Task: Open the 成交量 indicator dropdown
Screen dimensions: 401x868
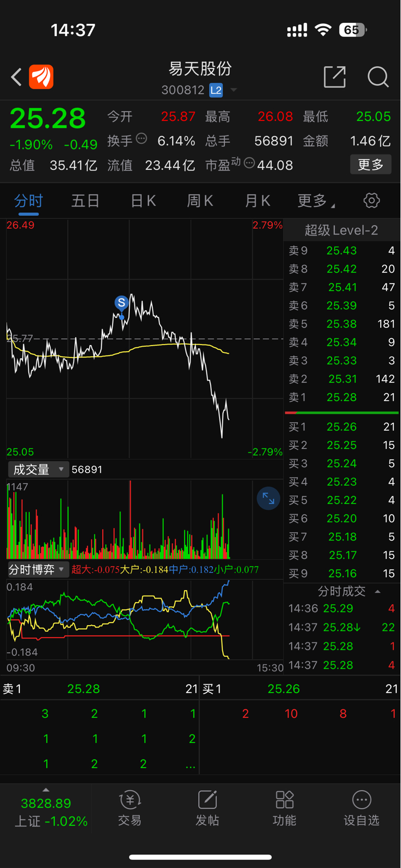Action: click(x=38, y=470)
